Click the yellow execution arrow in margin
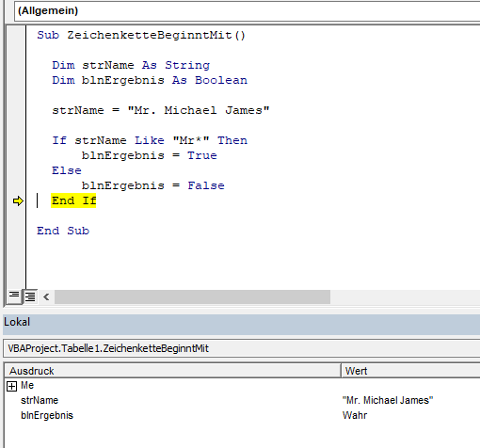 click(x=18, y=201)
